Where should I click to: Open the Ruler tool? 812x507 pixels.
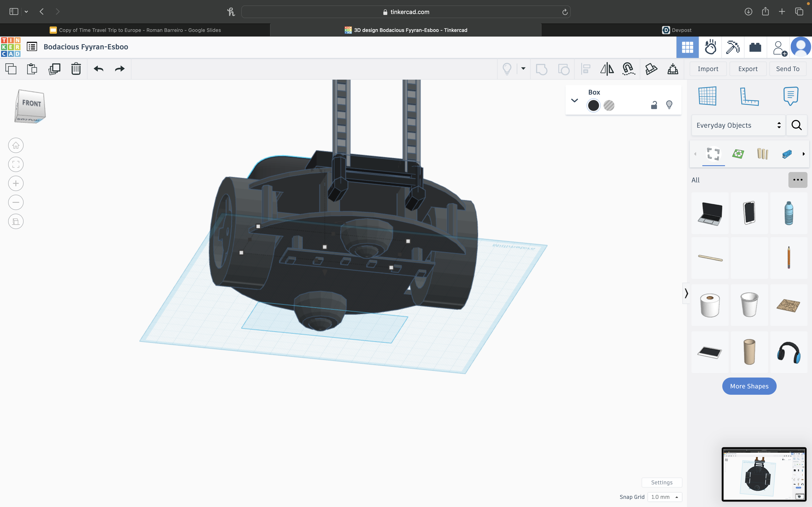coord(749,97)
